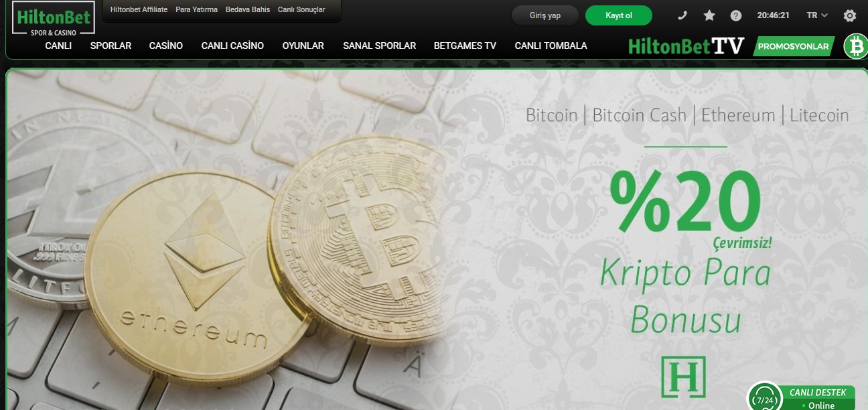
Task: Click the green Bitcoin circle icon
Action: click(855, 46)
